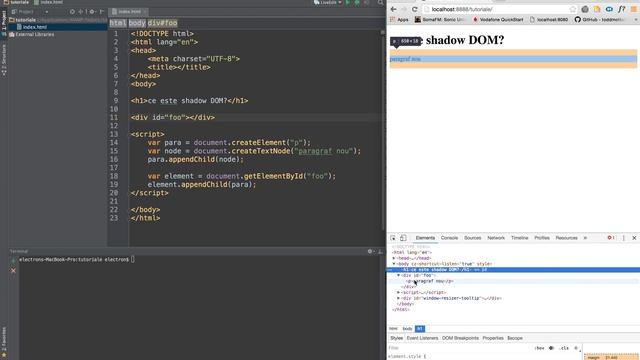Image resolution: width=640 pixels, height=360 pixels.
Task: Open the localhost:8080 bookmark
Action: click(549, 20)
